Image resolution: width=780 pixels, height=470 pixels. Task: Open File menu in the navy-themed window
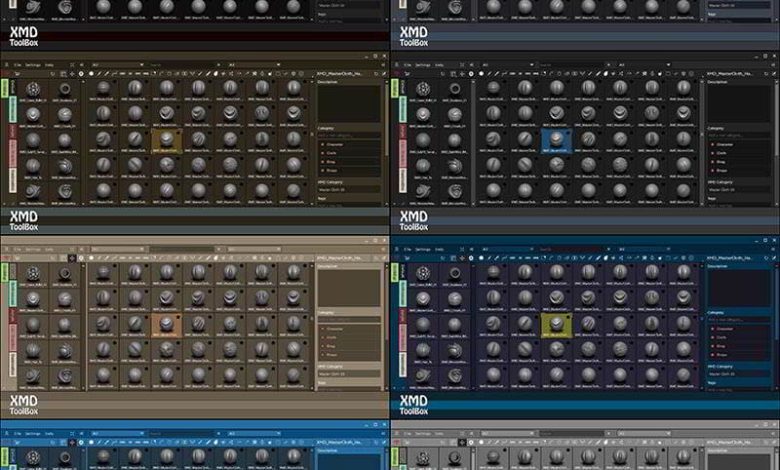pyautogui.click(x=407, y=249)
